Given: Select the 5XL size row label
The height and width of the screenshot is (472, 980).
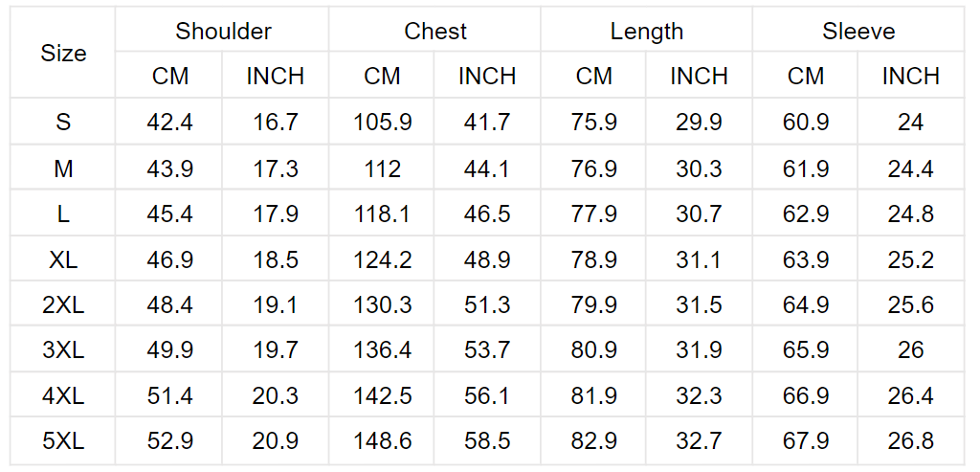Looking at the screenshot, I should [63, 440].
